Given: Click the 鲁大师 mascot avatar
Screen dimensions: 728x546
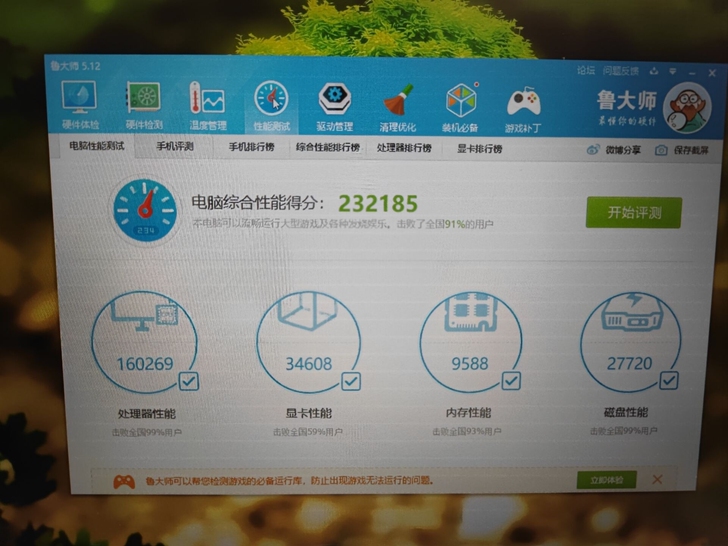Looking at the screenshot, I should [687, 109].
